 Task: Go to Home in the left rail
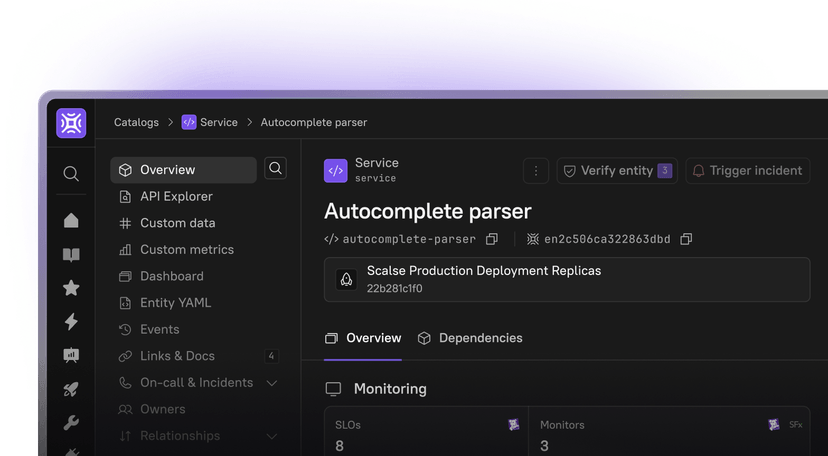pos(71,221)
